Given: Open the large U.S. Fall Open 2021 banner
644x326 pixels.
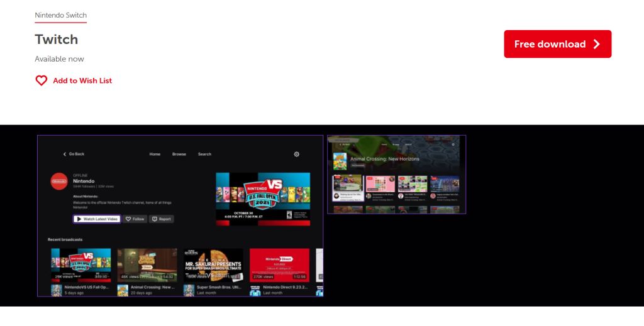Looking at the screenshot, I should click(263, 198).
